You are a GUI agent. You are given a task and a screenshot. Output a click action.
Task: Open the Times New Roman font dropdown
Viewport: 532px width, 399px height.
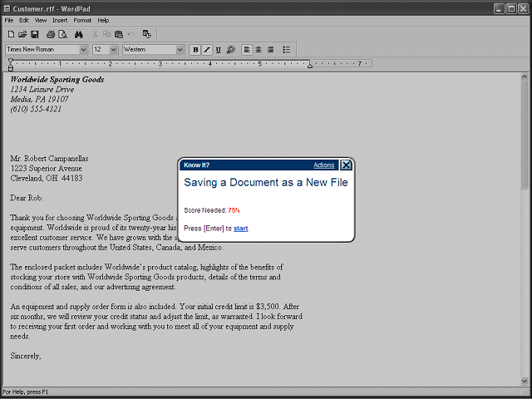click(x=83, y=50)
